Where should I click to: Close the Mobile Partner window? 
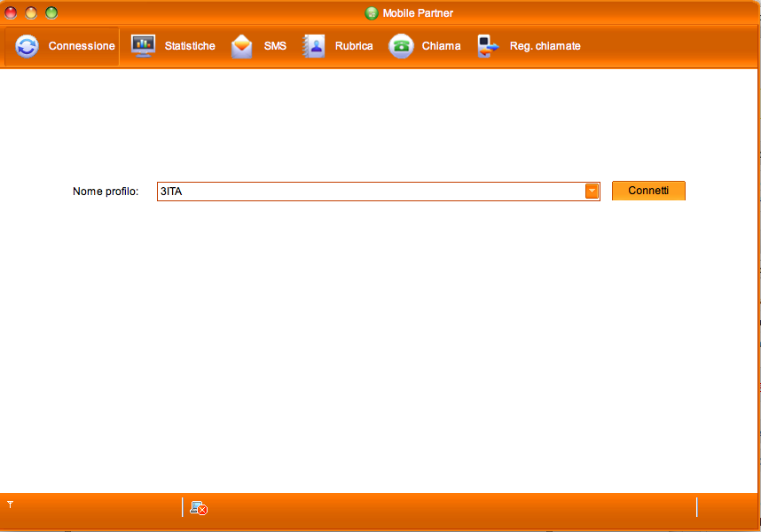12,12
